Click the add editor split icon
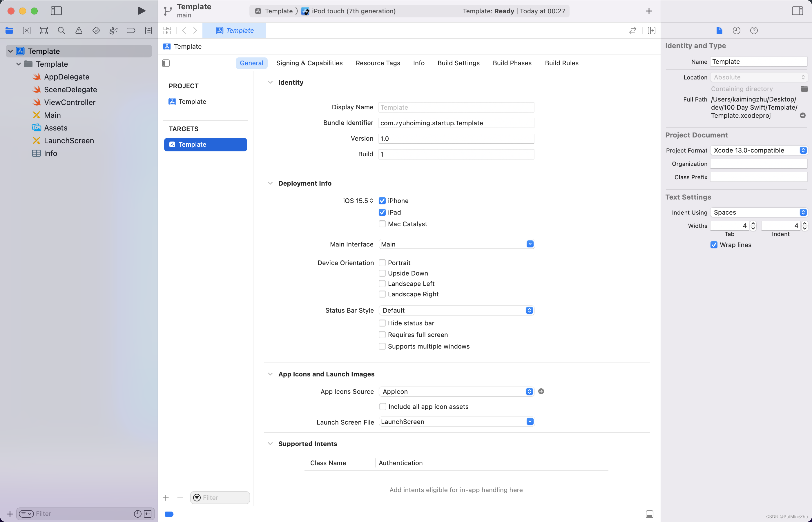The height and width of the screenshot is (522, 812). [x=651, y=30]
